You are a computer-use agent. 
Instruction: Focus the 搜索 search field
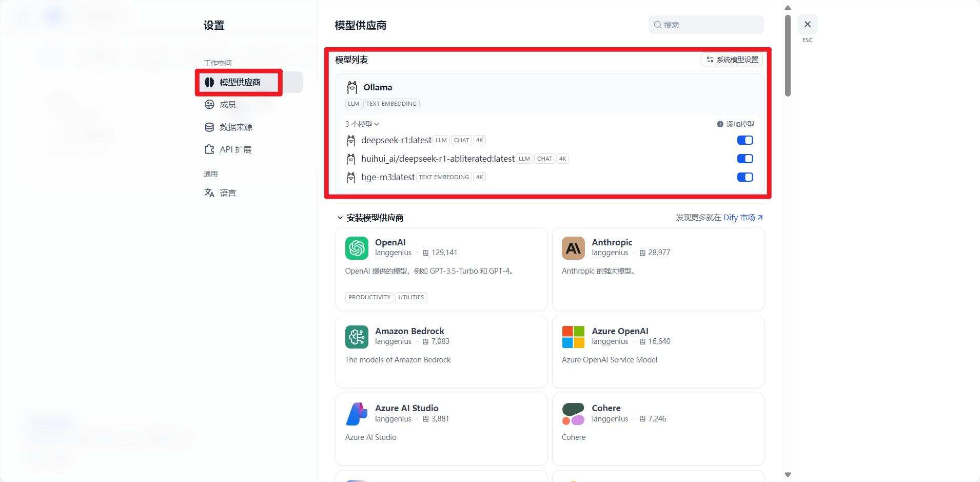point(706,25)
